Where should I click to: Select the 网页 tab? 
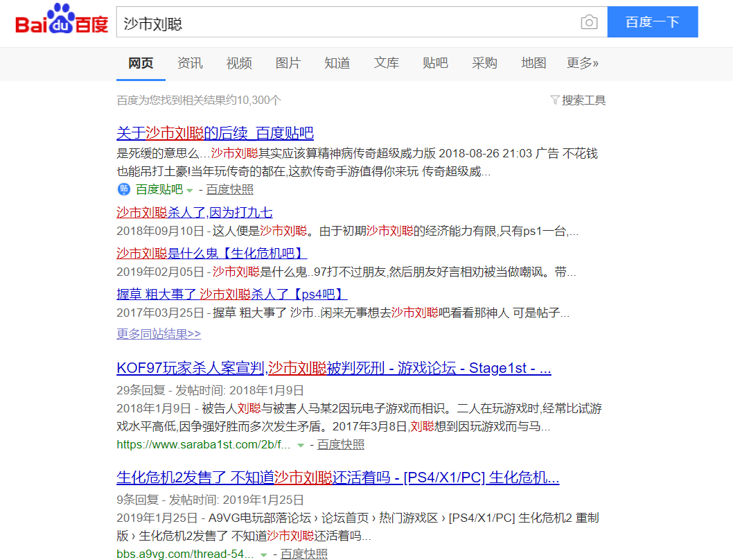point(141,63)
